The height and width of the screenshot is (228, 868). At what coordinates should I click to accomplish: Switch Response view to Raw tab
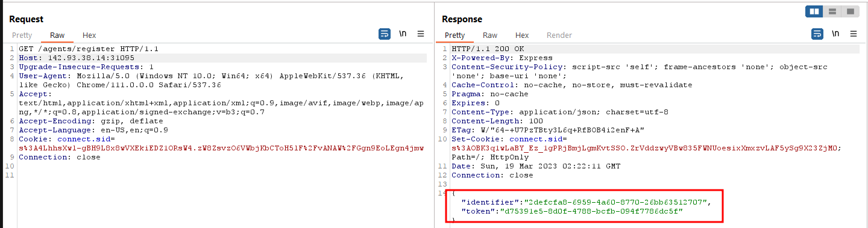490,35
